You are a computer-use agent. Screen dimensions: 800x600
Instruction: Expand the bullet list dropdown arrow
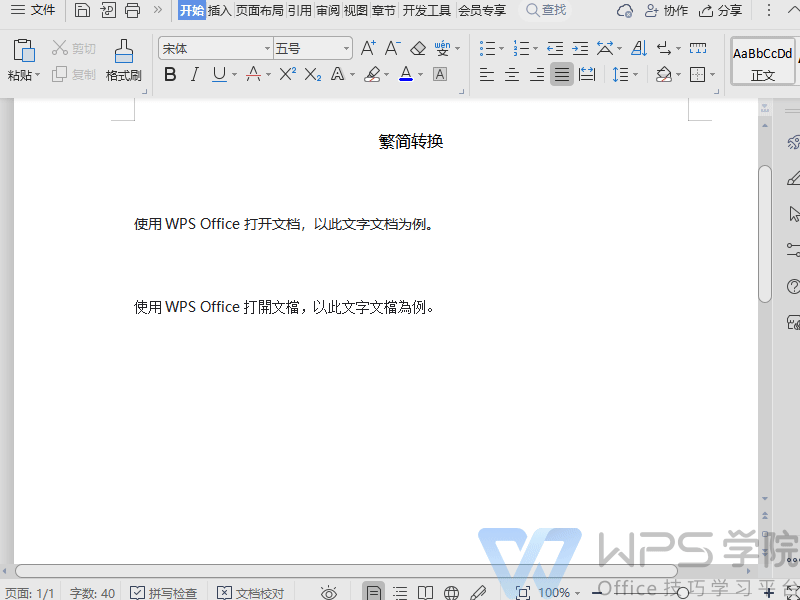502,49
